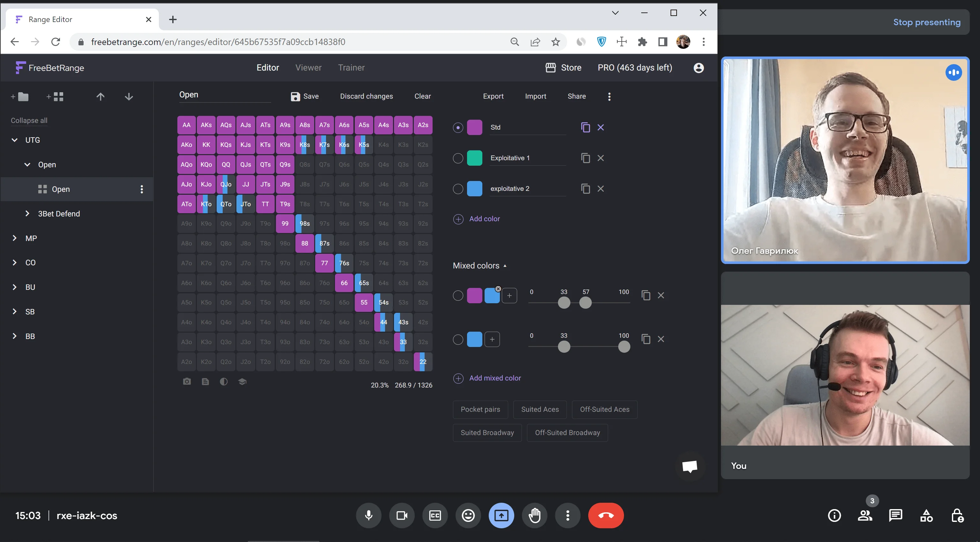This screenshot has height=542, width=980.
Task: Click the camera screenshot icon below grid
Action: 187,381
